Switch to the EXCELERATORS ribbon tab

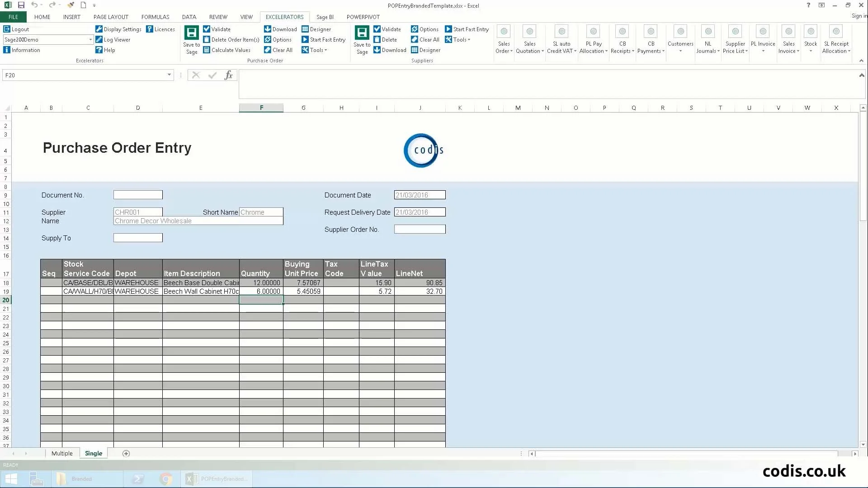coord(284,17)
